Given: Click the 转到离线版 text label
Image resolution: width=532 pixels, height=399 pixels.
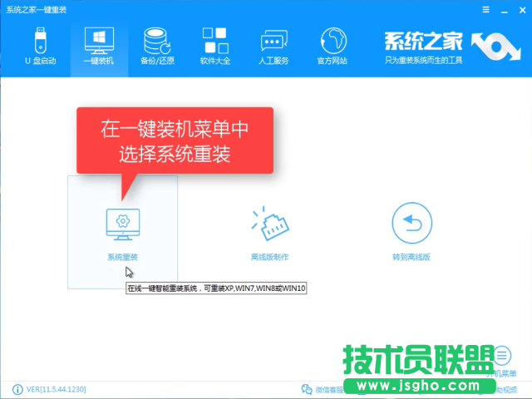Looking at the screenshot, I should point(411,257).
